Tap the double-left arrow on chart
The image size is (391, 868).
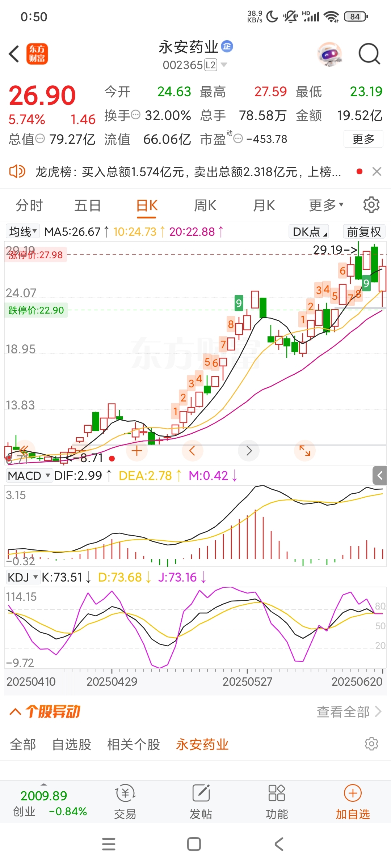24,451
